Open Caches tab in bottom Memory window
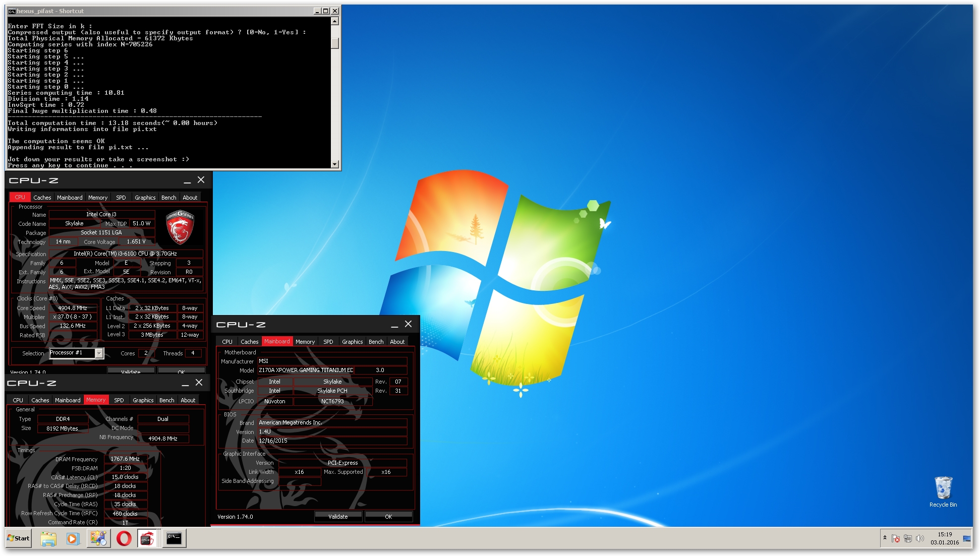This screenshot has height=556, width=980. click(x=40, y=400)
